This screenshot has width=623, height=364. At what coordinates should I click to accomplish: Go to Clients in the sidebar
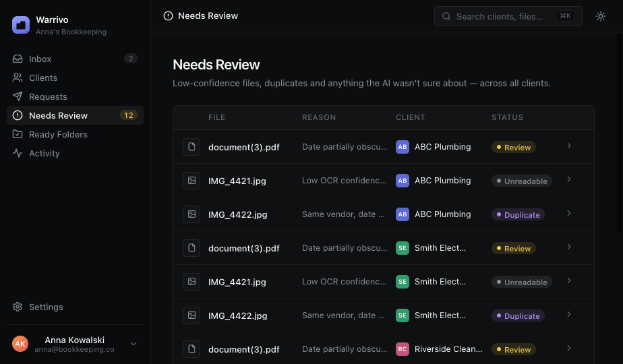tap(75, 78)
